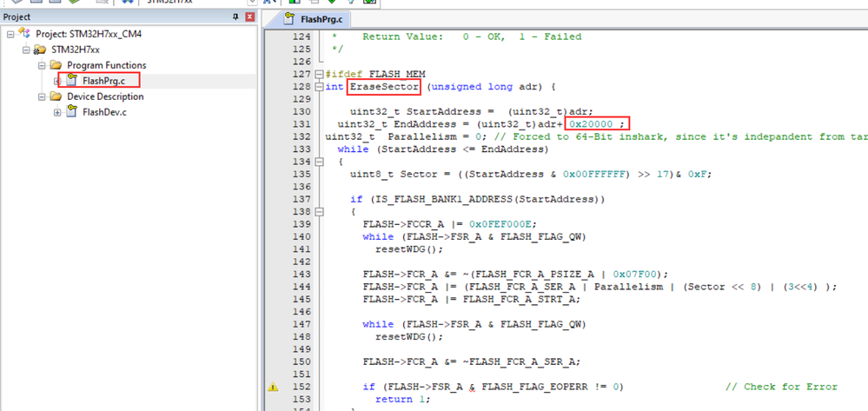
Task: Fold the while-loop block at line 134
Action: point(318,162)
